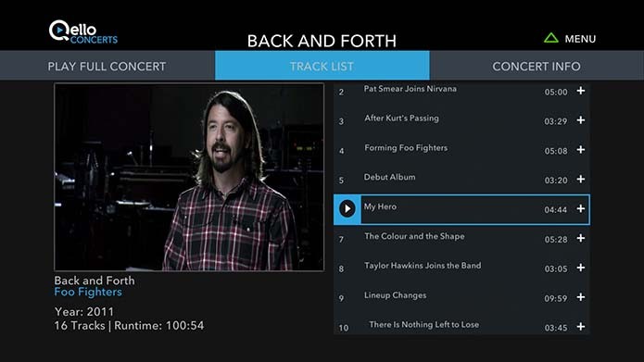Image resolution: width=644 pixels, height=362 pixels.
Task: Select the video preview thumbnail
Action: pyautogui.click(x=189, y=177)
